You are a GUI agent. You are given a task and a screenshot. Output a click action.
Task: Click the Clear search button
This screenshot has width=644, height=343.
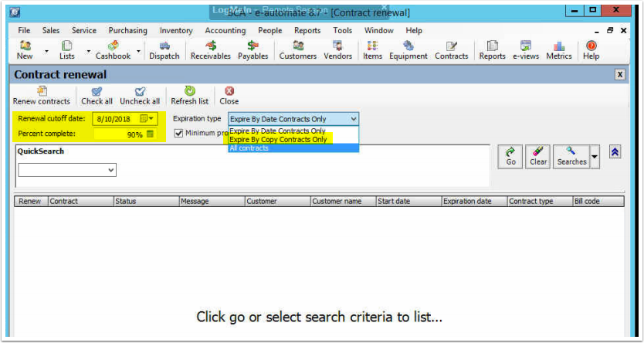coord(538,157)
